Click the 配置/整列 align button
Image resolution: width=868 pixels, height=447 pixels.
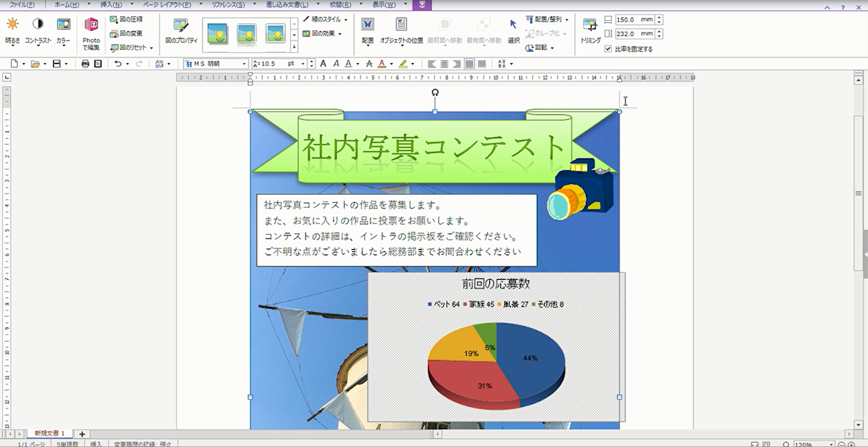click(x=547, y=20)
